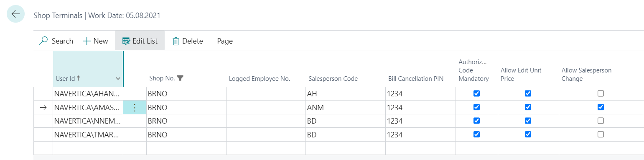644x160 pixels.
Task: Expand the User Id column dropdown
Action: 118,79
